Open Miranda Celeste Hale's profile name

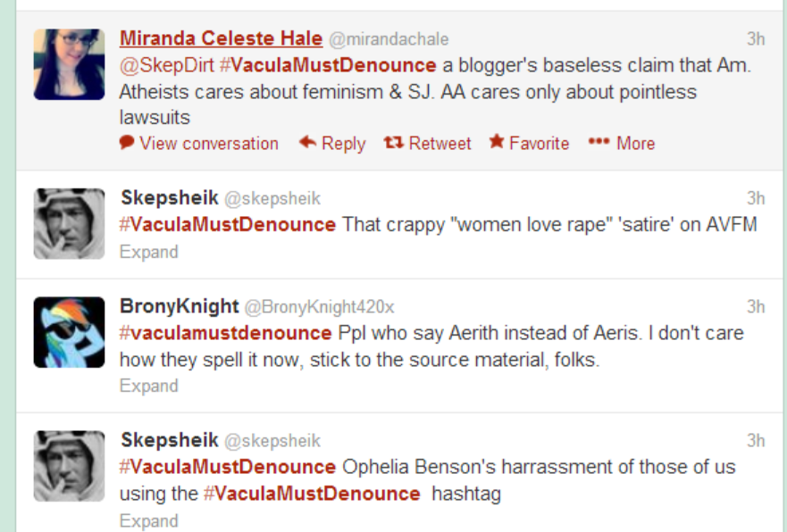pos(221,38)
